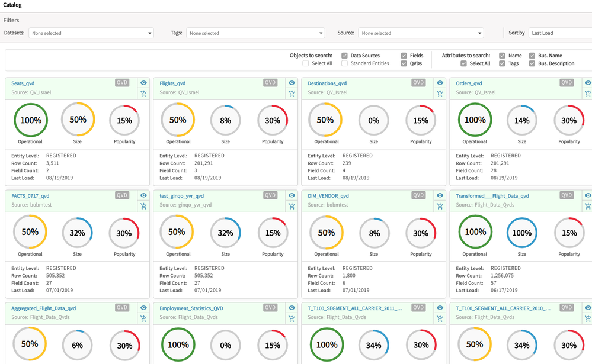Viewport: 592px width, 364px height.
Task: Click the Filters section label
Action: (11, 20)
